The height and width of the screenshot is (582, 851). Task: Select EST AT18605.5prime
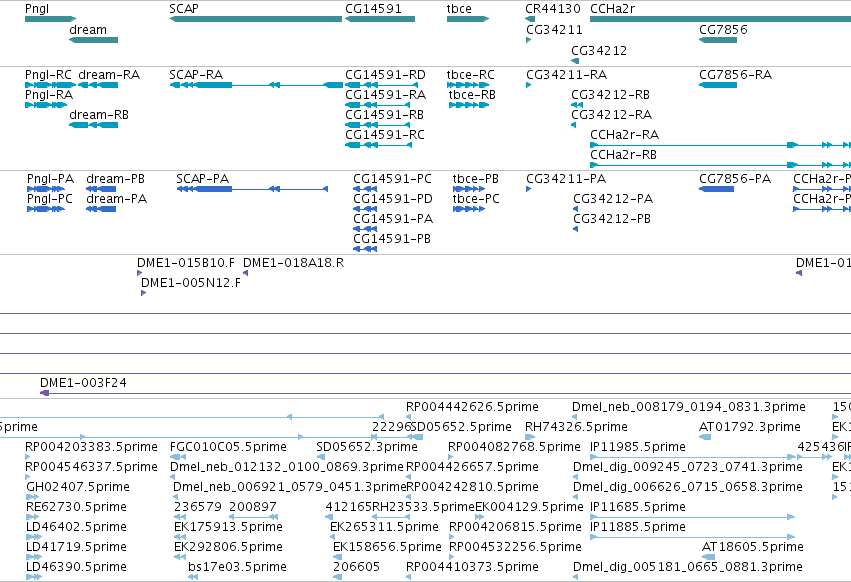tap(753, 547)
